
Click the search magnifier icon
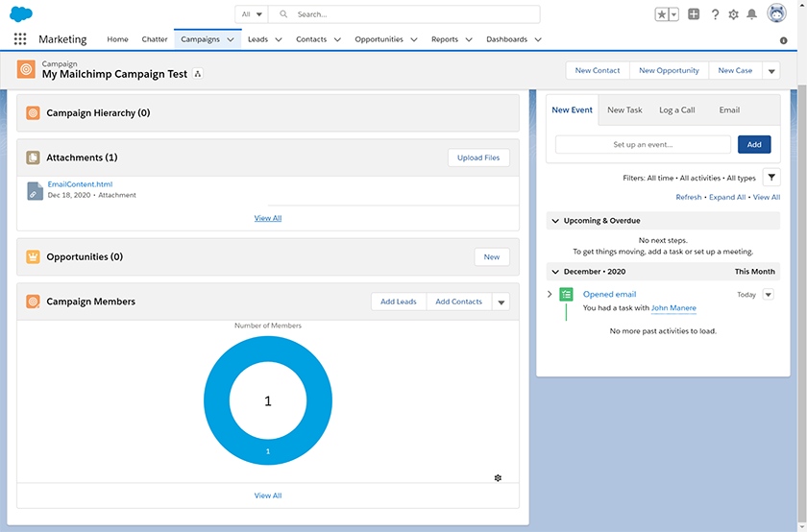click(x=283, y=14)
